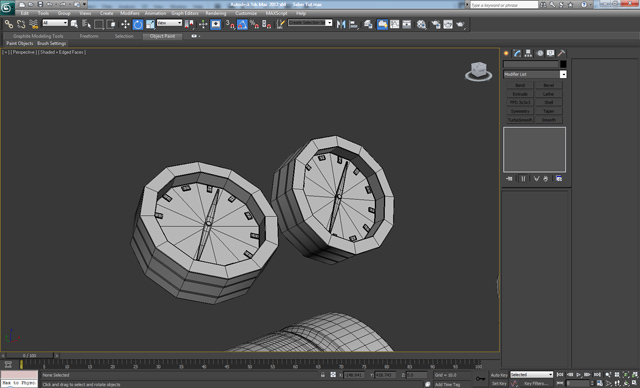Open the selection filter All dropdown

coord(55,23)
